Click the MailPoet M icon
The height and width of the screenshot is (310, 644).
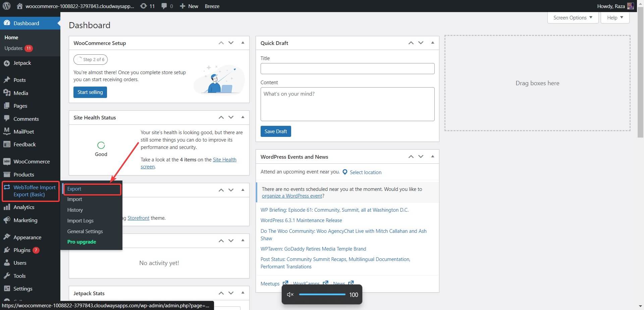(7, 132)
